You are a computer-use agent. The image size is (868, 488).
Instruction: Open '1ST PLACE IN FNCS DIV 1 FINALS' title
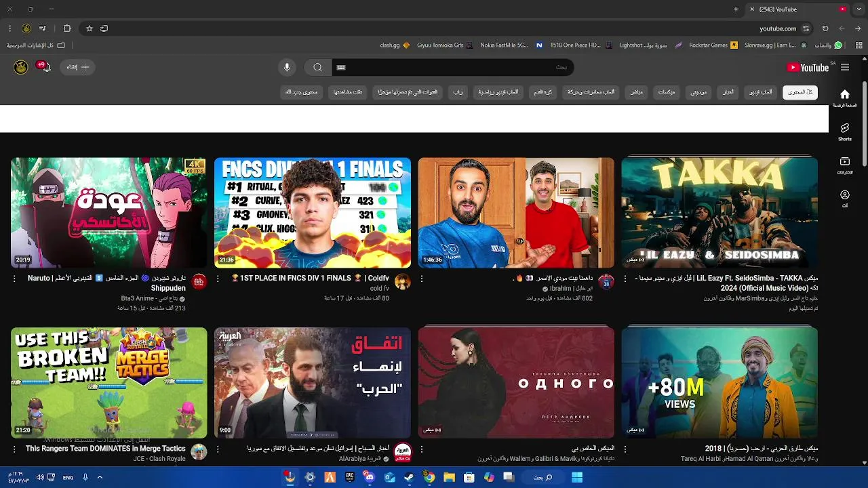click(x=310, y=278)
